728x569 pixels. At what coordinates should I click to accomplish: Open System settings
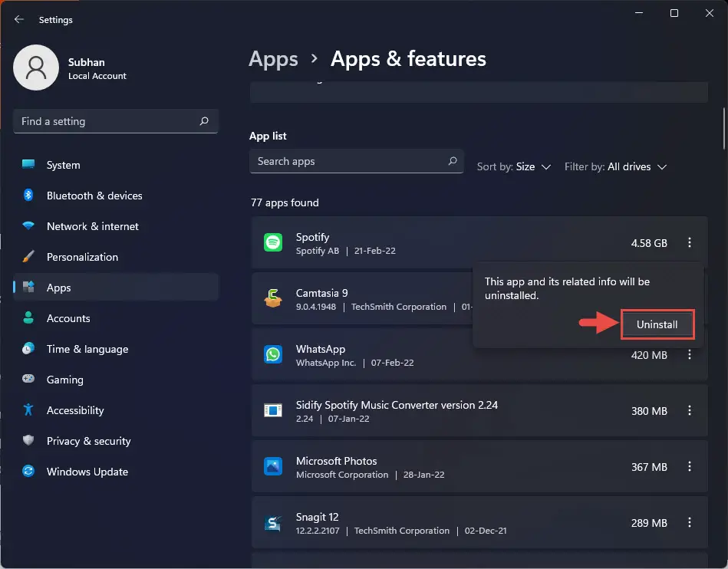pyautogui.click(x=116, y=165)
